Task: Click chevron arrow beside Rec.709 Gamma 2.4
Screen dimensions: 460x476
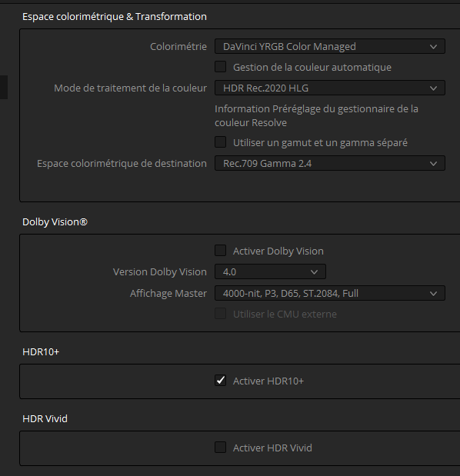Action: (x=433, y=164)
